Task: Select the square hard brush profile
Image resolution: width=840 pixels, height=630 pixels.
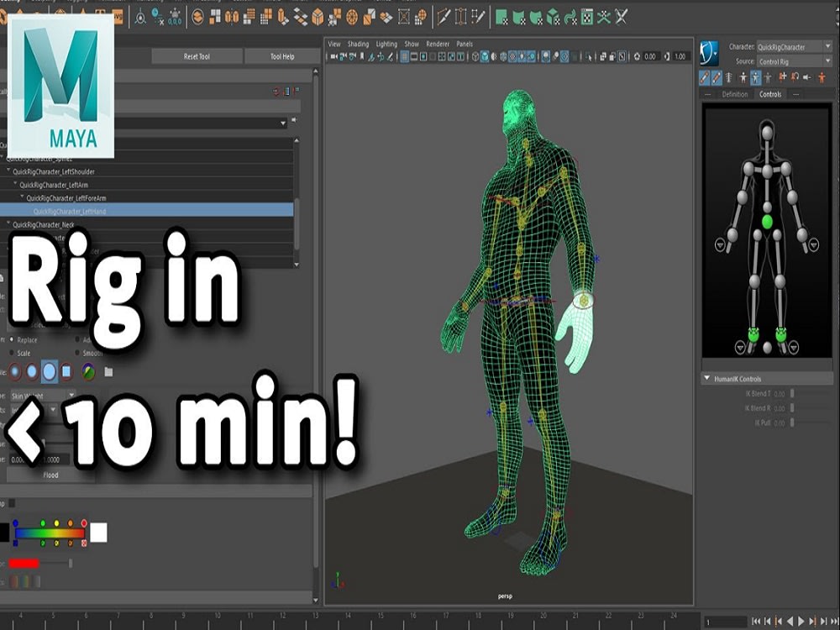Action: (x=66, y=371)
